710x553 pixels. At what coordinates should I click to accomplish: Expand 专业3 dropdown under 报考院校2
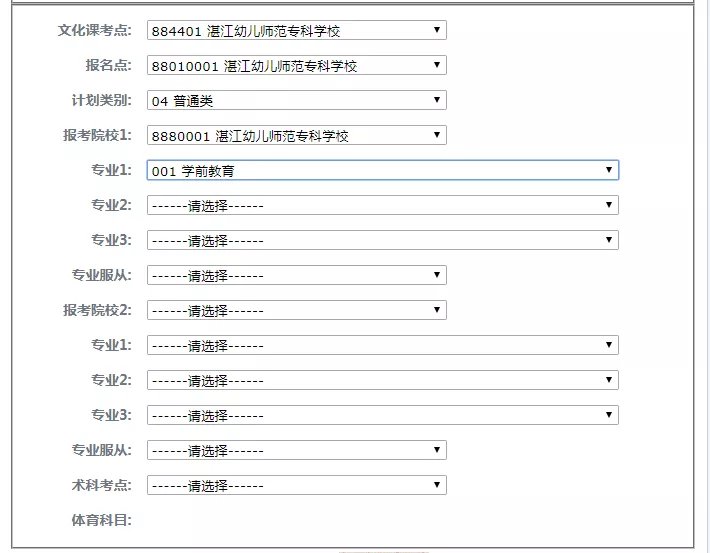coord(382,415)
